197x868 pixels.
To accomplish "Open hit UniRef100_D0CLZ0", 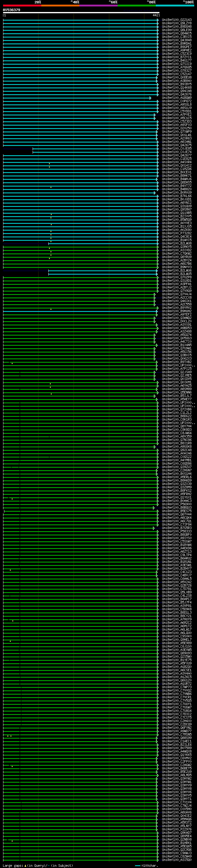I will point(177,321).
